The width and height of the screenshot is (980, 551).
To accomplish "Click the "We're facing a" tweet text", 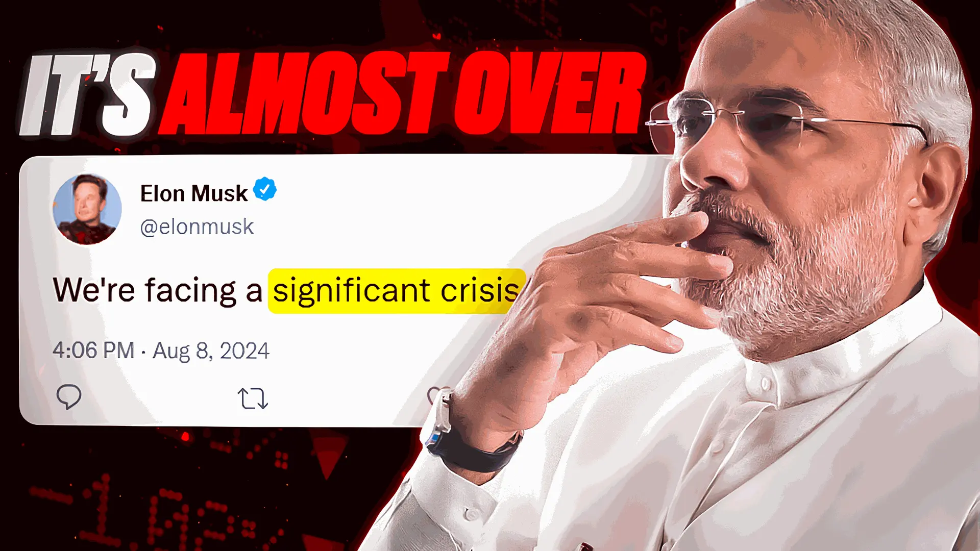I will (x=158, y=291).
